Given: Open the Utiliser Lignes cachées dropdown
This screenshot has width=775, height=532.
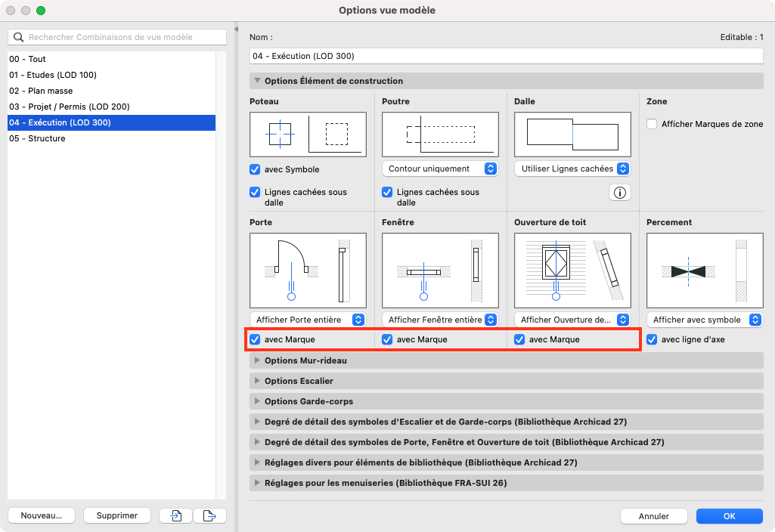Looking at the screenshot, I should pyautogui.click(x=572, y=169).
